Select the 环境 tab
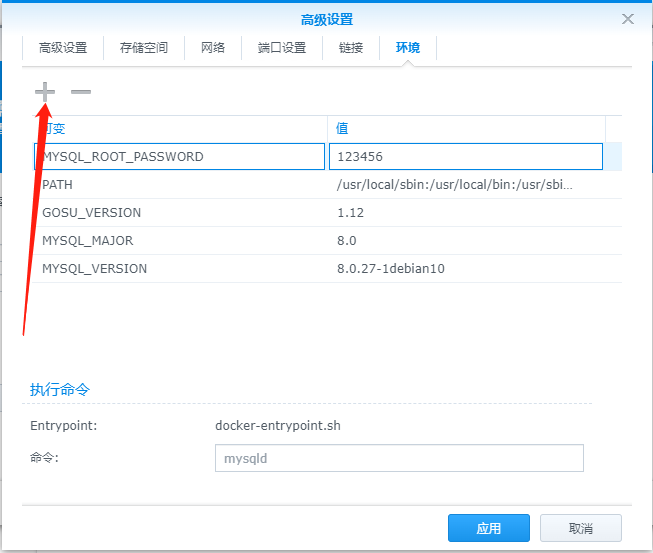Screen dimensions: 653x553 (x=408, y=48)
